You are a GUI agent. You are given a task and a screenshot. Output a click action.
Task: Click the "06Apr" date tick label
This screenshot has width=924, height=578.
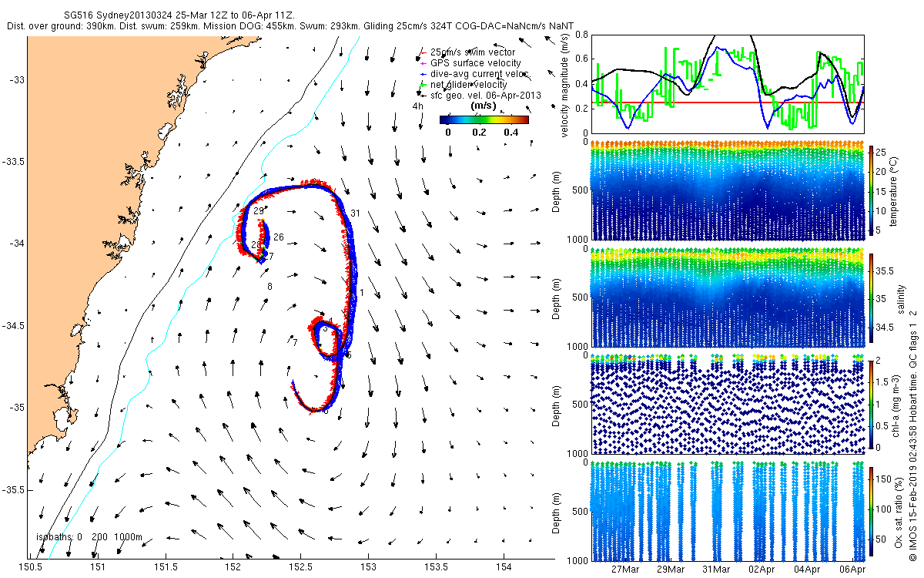pyautogui.click(x=852, y=570)
